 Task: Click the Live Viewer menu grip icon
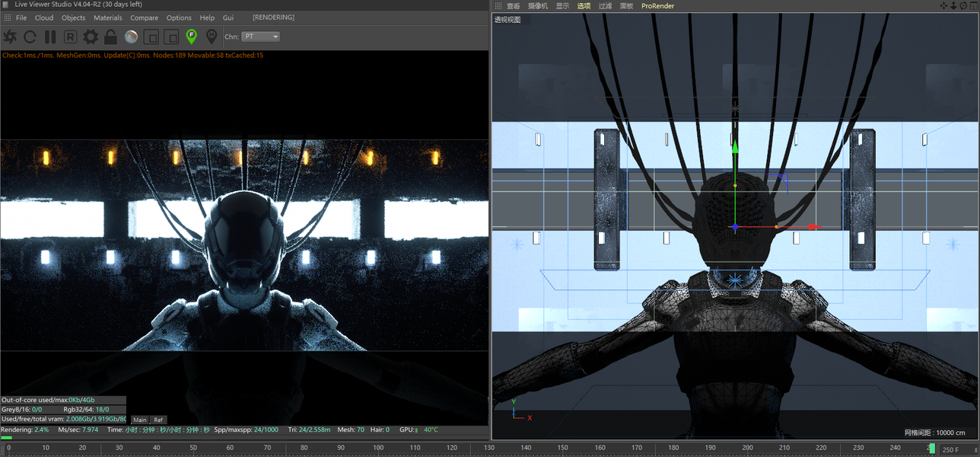6,18
